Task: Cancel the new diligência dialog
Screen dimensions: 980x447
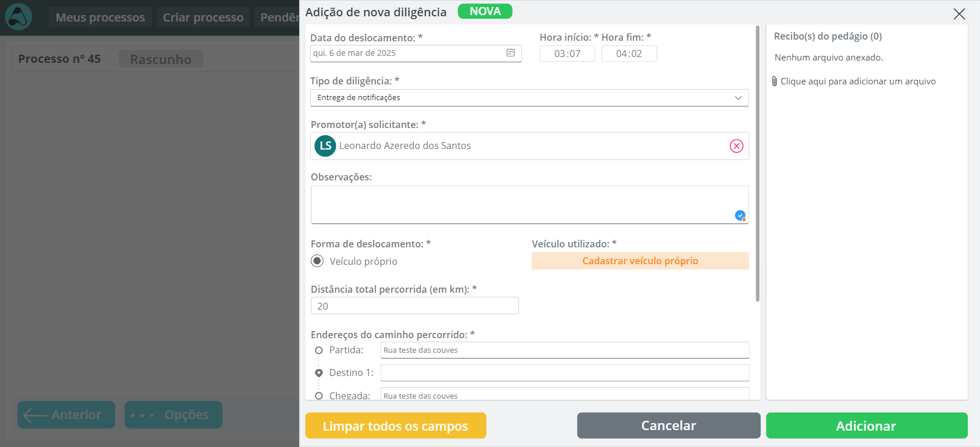Action: 669,425
